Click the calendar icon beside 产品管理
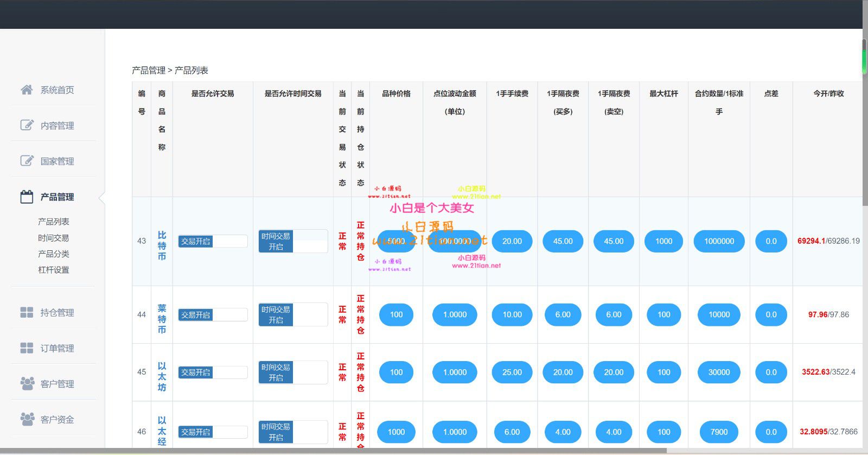Image resolution: width=868 pixels, height=455 pixels. [x=27, y=197]
